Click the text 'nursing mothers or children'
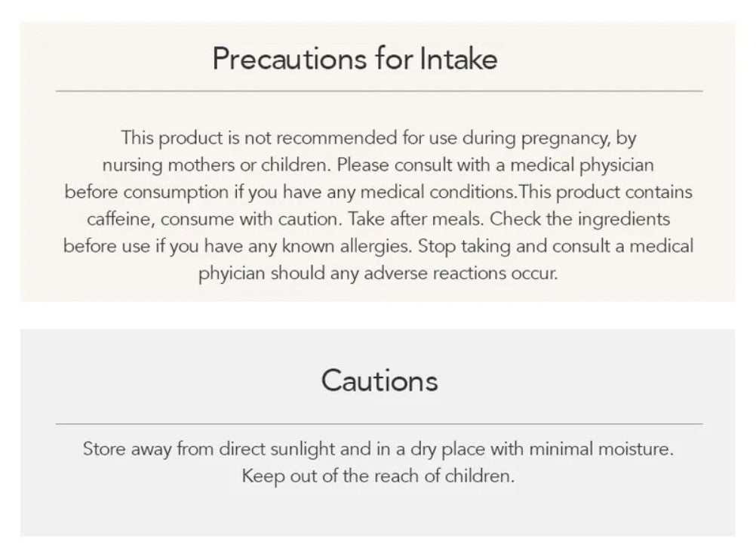 (x=215, y=165)
